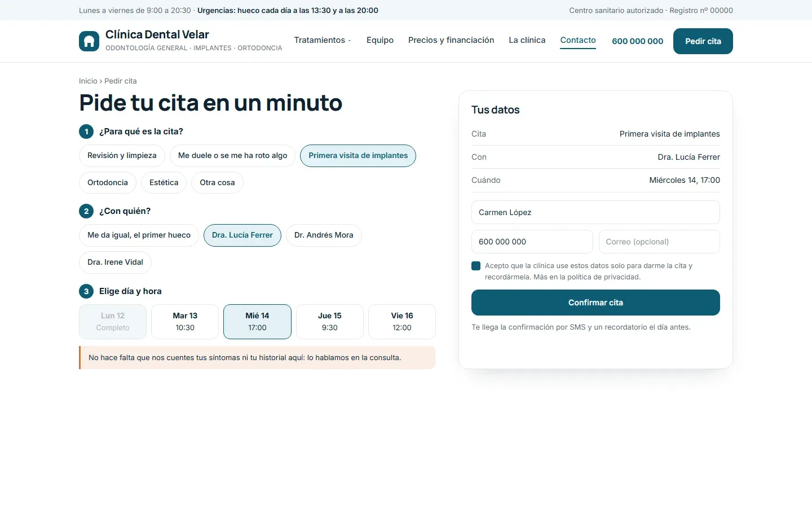
Task: Pick Dr. Andrés Mora
Action: coord(324,235)
